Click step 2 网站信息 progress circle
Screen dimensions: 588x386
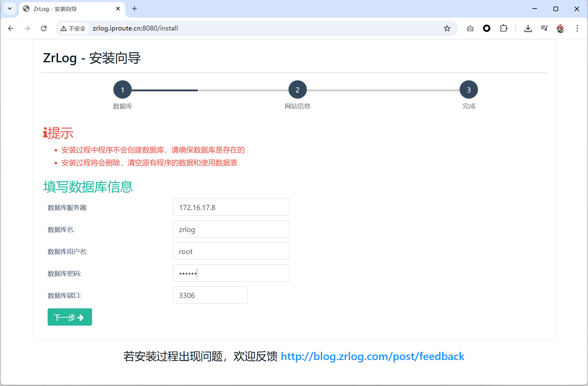coord(297,90)
